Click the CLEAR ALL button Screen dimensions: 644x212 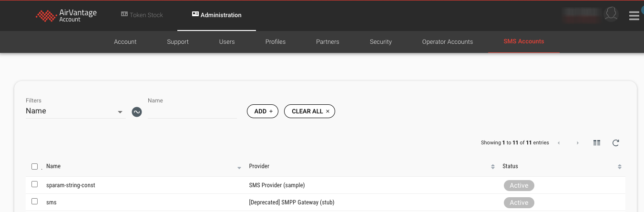tap(310, 111)
